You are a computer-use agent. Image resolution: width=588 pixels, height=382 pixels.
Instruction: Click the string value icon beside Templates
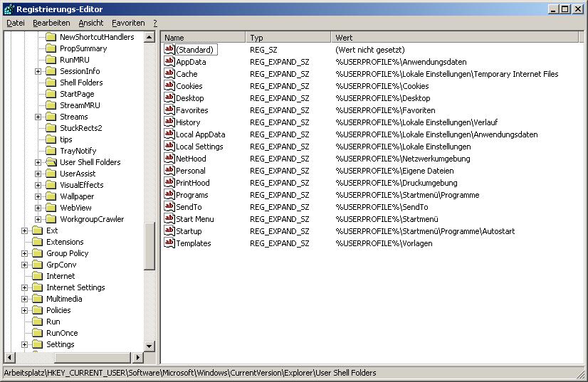coord(169,243)
